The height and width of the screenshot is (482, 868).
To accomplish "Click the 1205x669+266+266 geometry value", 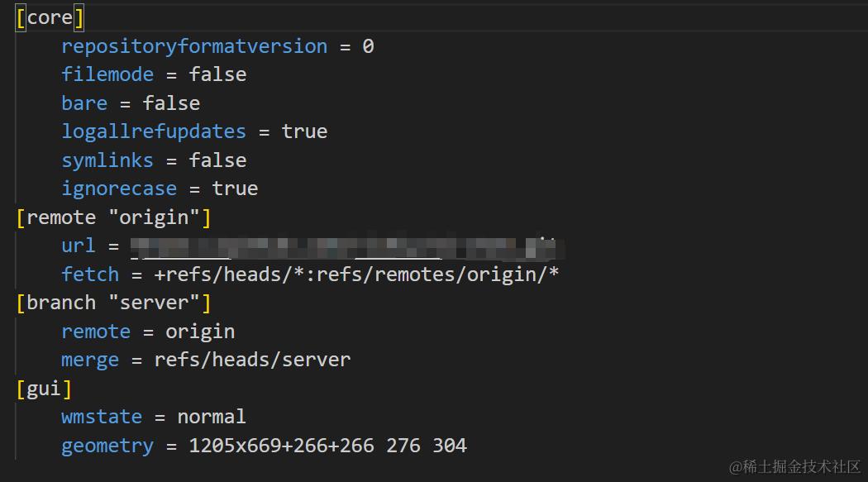I will coord(281,446).
